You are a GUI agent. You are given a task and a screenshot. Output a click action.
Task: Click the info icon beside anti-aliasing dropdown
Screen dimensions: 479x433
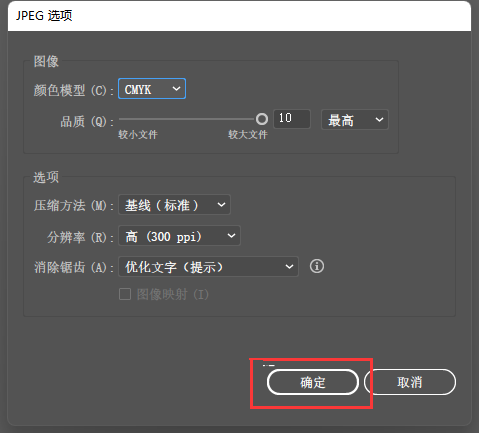point(317,266)
